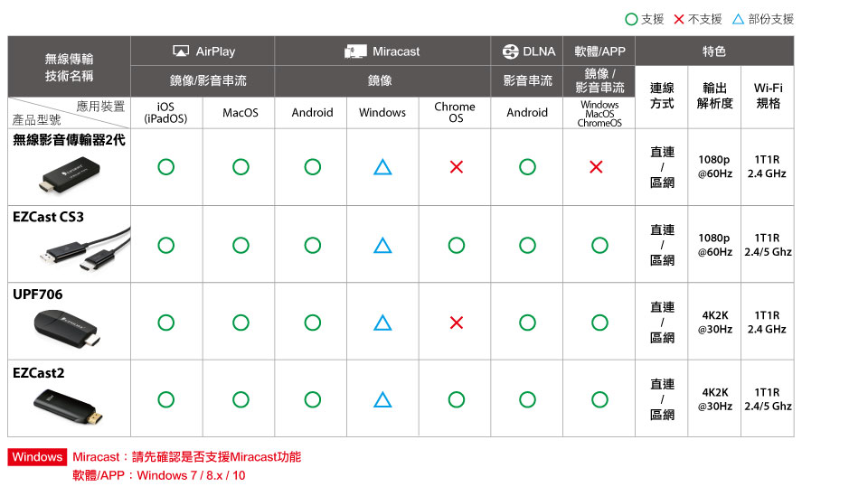Click the Miracast 請先確認是否支援 footnote
Viewport: 868px width, 496px height.
[x=186, y=457]
